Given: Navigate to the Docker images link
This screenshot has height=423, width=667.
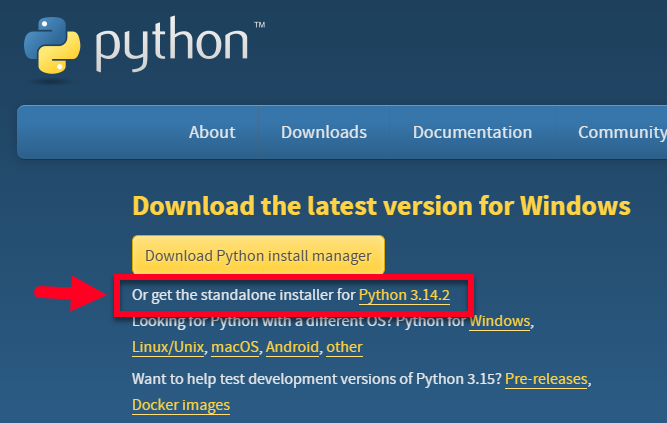Looking at the screenshot, I should tap(181, 405).
